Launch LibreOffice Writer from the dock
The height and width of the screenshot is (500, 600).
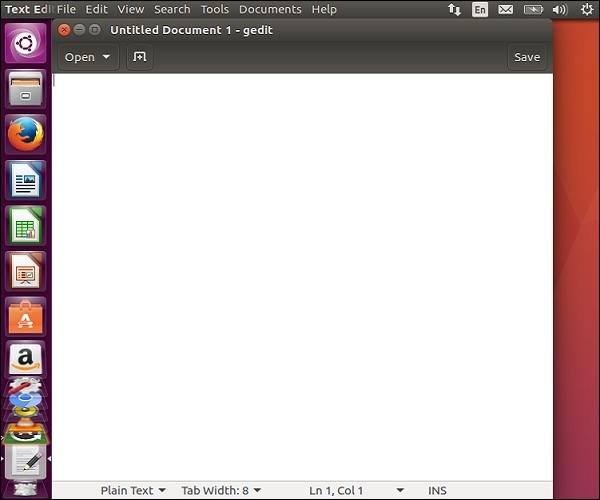click(x=26, y=181)
